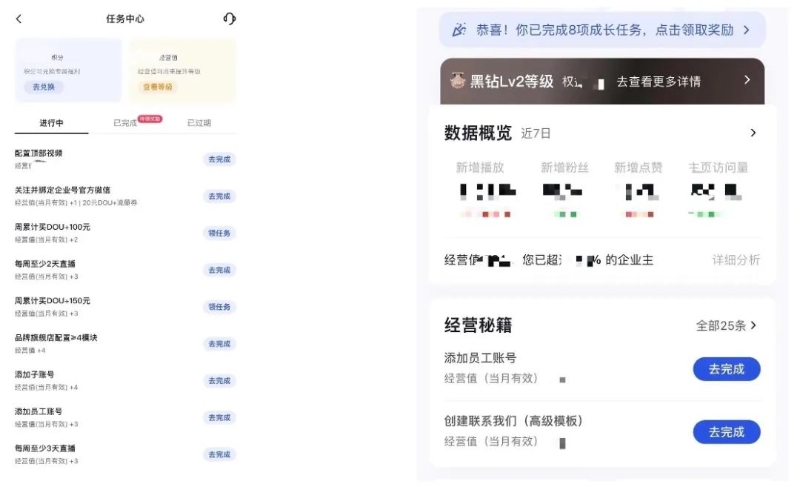Expand 数据概览 with the right chevron
Screen dimensions: 800x487
pyautogui.click(x=753, y=133)
